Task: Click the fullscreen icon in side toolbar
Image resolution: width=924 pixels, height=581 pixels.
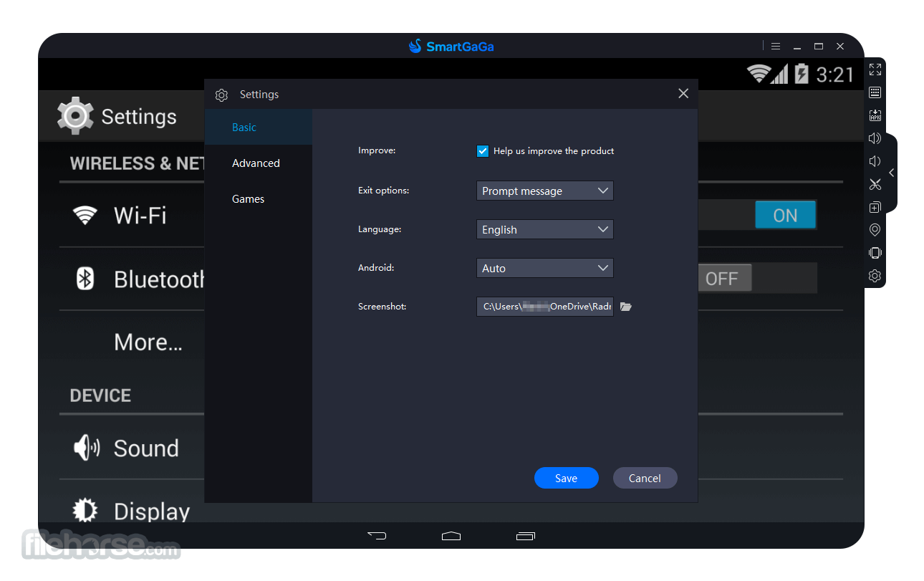Action: coord(875,69)
